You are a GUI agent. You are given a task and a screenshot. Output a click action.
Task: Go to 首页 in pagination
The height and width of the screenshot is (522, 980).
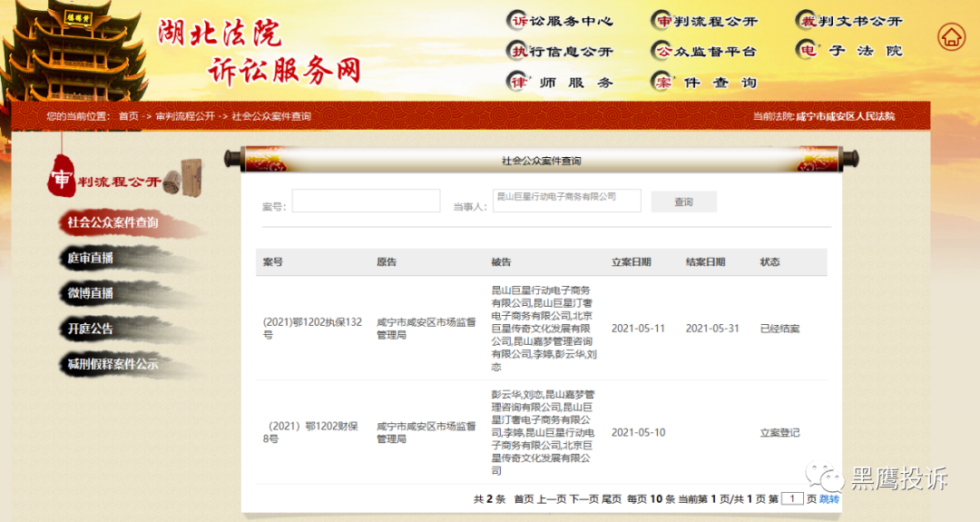524,499
